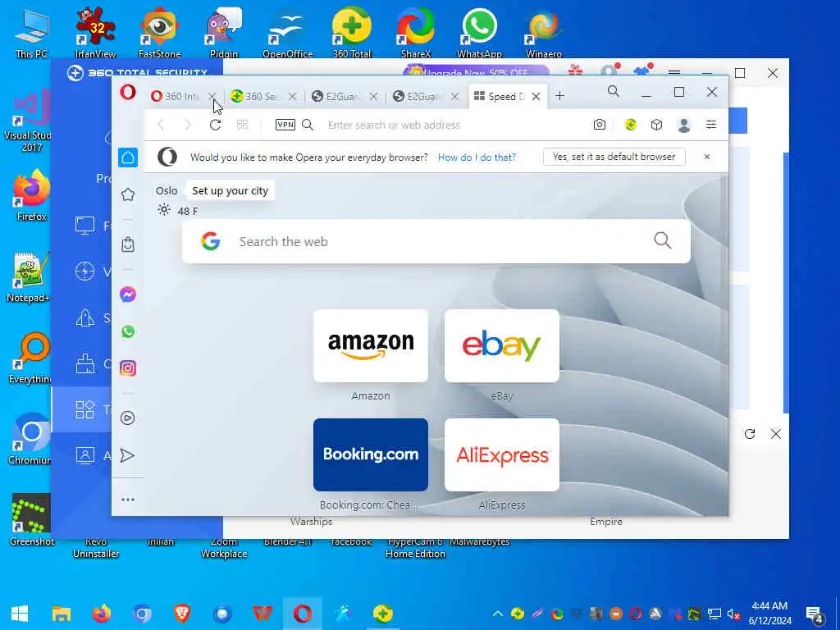This screenshot has height=630, width=840.
Task: Open sidebar three-dots setup menu
Action: point(128,500)
